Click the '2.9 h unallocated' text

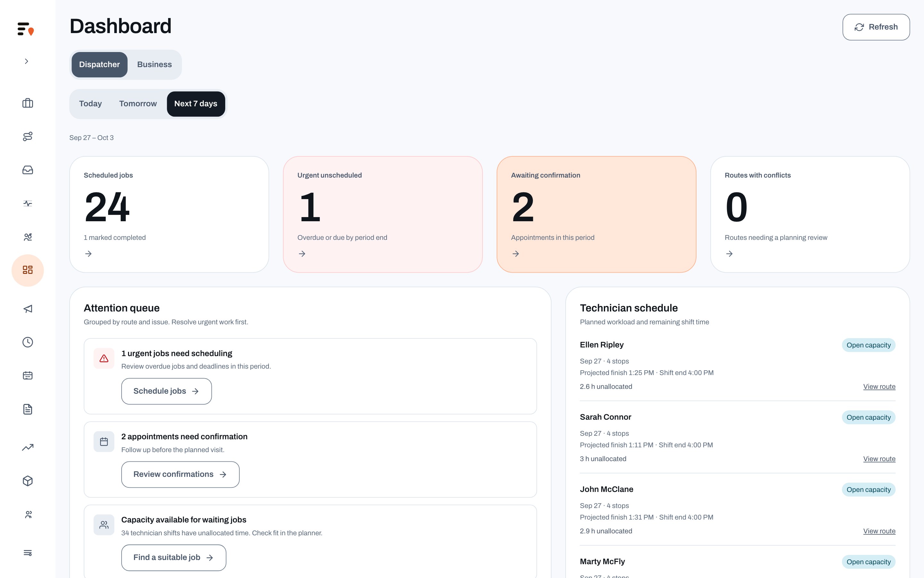point(605,531)
